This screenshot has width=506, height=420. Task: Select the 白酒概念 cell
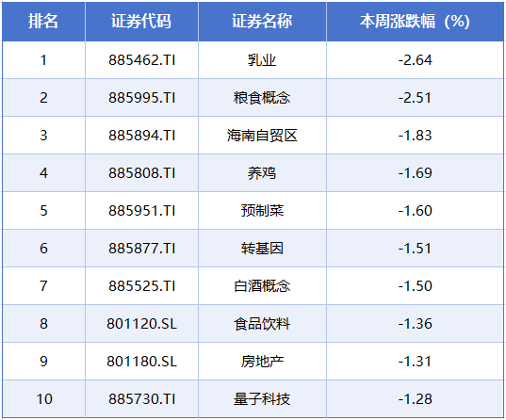262,286
